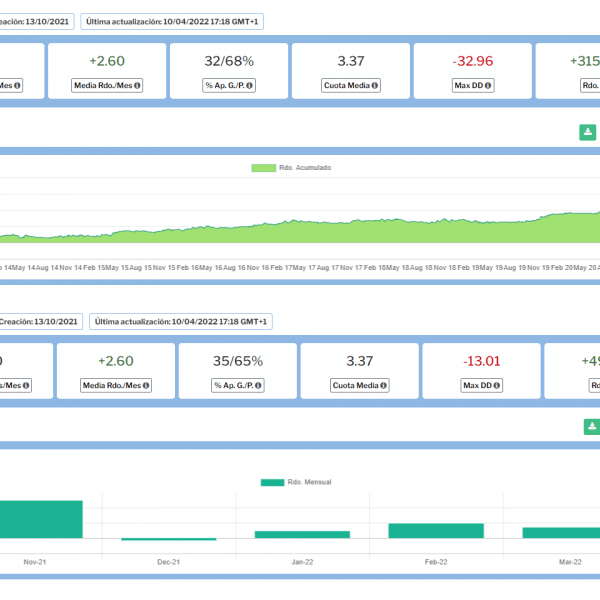Click the -13.01 Max DD value
Image resolution: width=600 pixels, height=600 pixels.
[x=482, y=361]
